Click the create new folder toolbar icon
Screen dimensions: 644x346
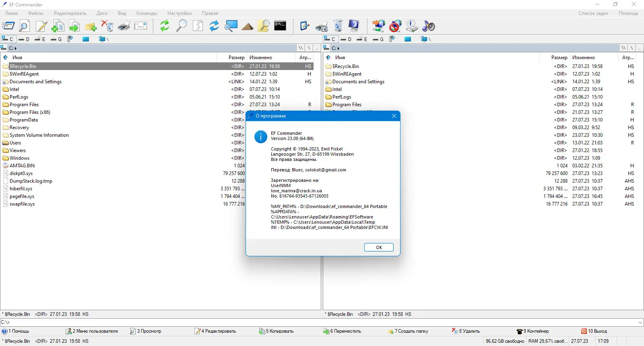(91, 26)
